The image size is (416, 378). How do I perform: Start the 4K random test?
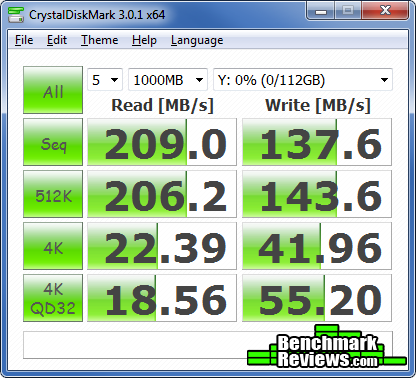point(53,246)
